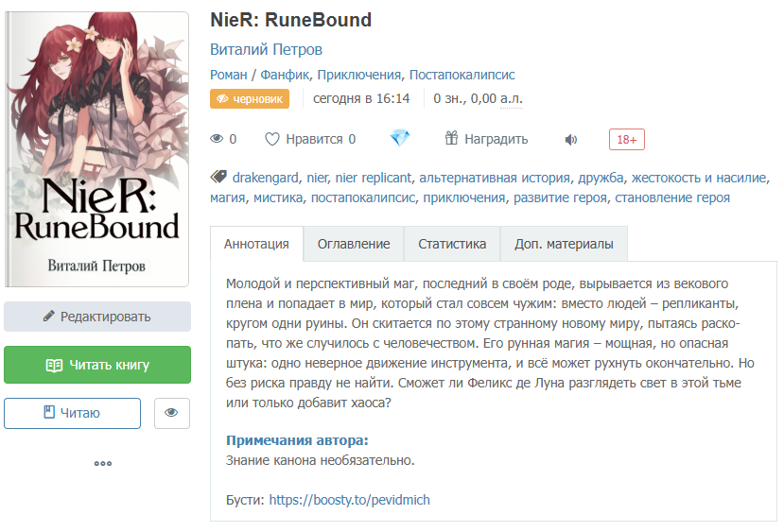Click the 18+ age rating badge
The height and width of the screenshot is (532, 784).
626,139
